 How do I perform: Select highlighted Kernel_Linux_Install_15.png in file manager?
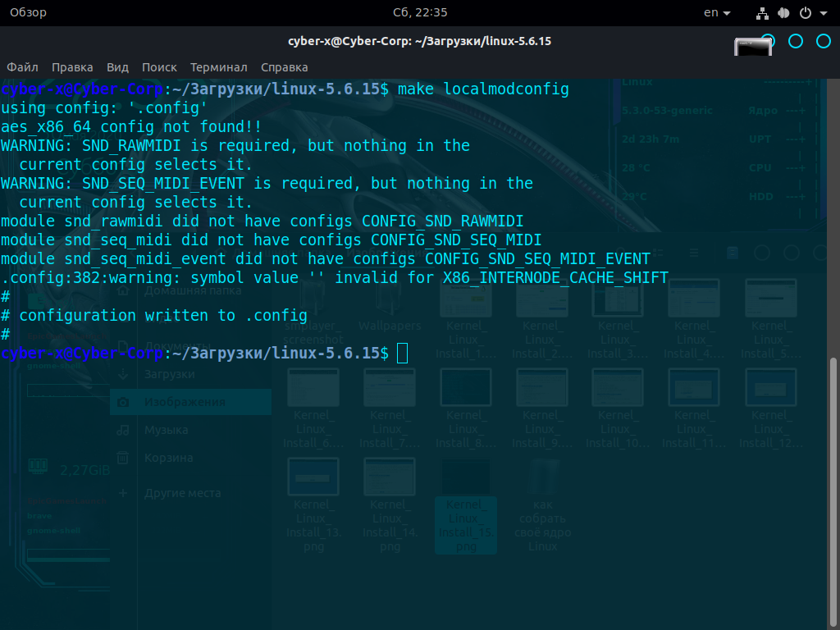pos(466,505)
